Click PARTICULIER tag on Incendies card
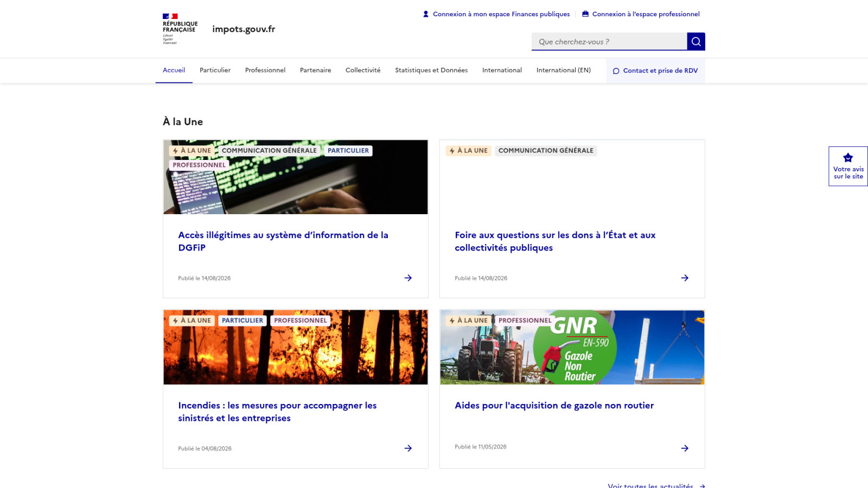Viewport: 868px width, 488px height. coord(242,320)
